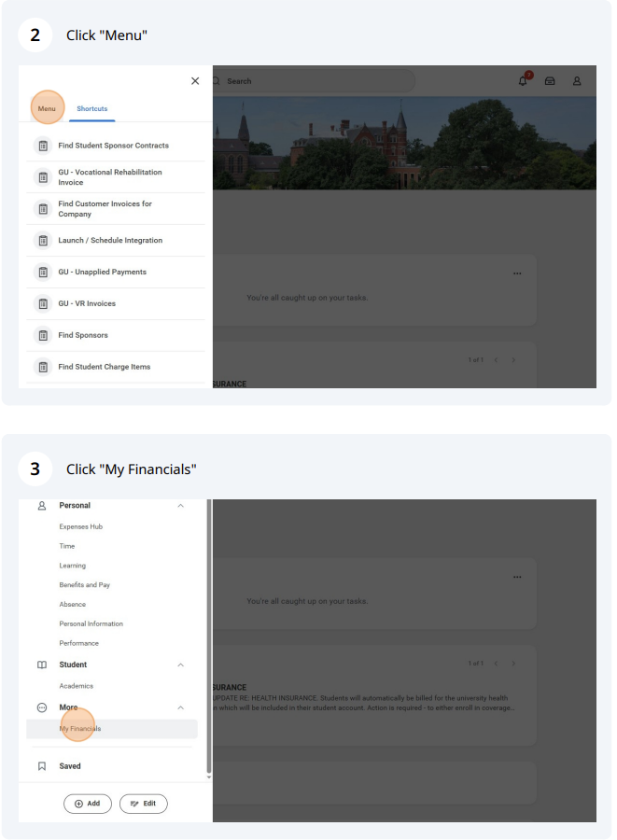617x840 pixels.
Task: Click the menu panel vertical scrollbar
Action: pyautogui.click(x=209, y=635)
